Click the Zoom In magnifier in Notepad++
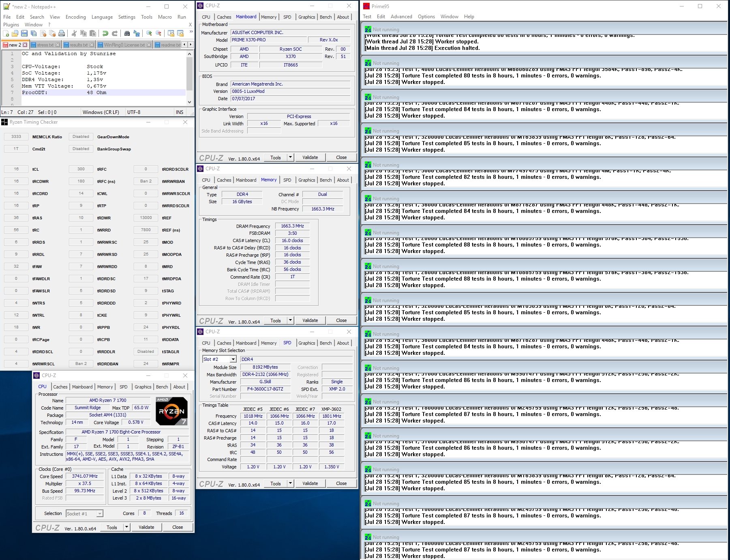Screen dimensions: 730x560 (149, 33)
